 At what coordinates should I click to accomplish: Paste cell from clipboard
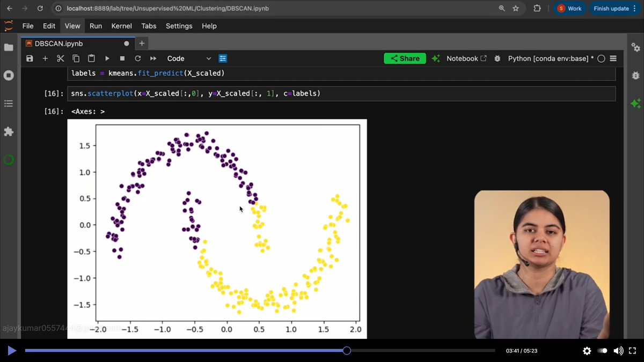click(91, 58)
